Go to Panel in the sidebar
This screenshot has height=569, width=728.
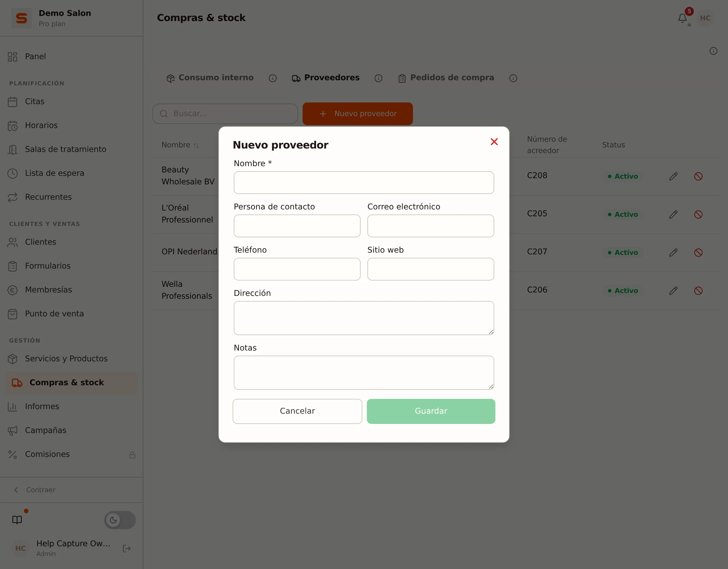(71, 57)
